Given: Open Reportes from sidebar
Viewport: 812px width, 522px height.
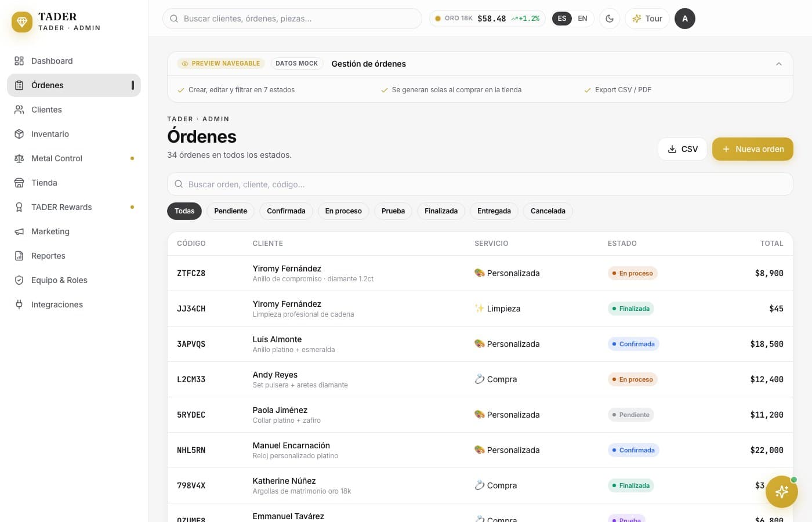Looking at the screenshot, I should coord(74,256).
